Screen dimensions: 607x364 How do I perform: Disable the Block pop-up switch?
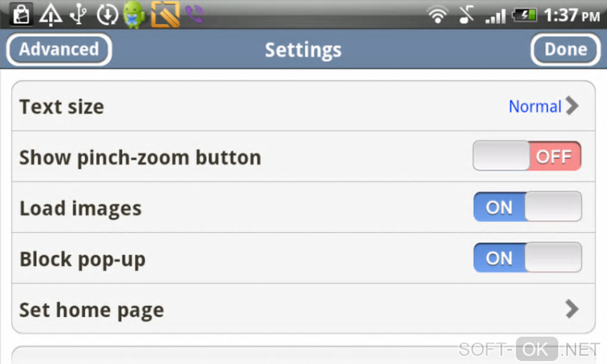click(x=527, y=258)
